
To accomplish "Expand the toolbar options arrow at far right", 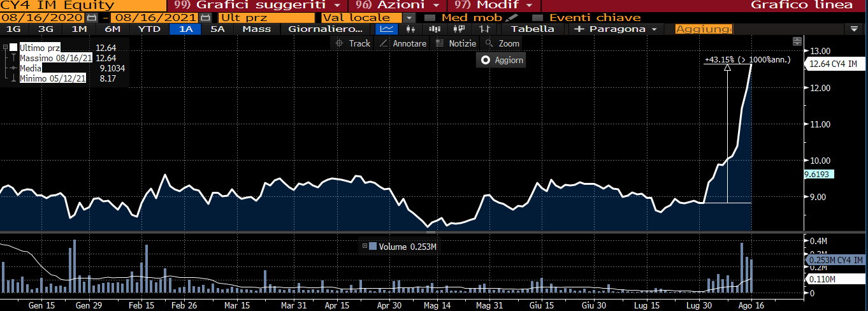I will tap(854, 29).
